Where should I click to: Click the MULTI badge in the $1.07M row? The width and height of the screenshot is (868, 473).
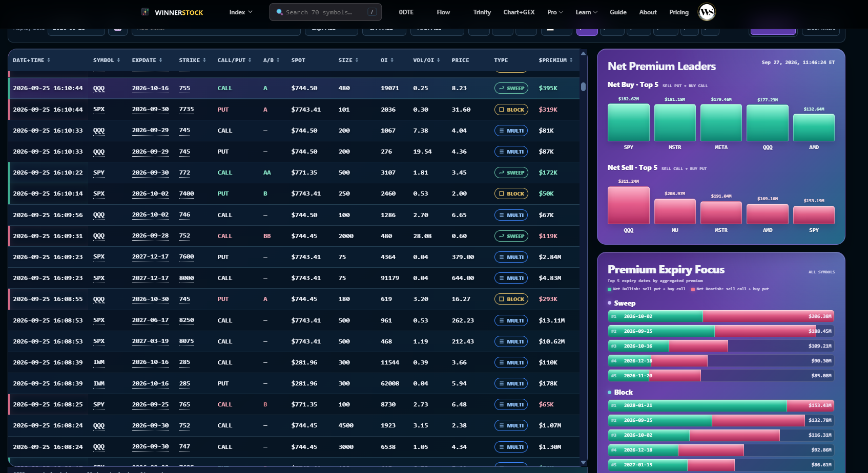pyautogui.click(x=511, y=425)
